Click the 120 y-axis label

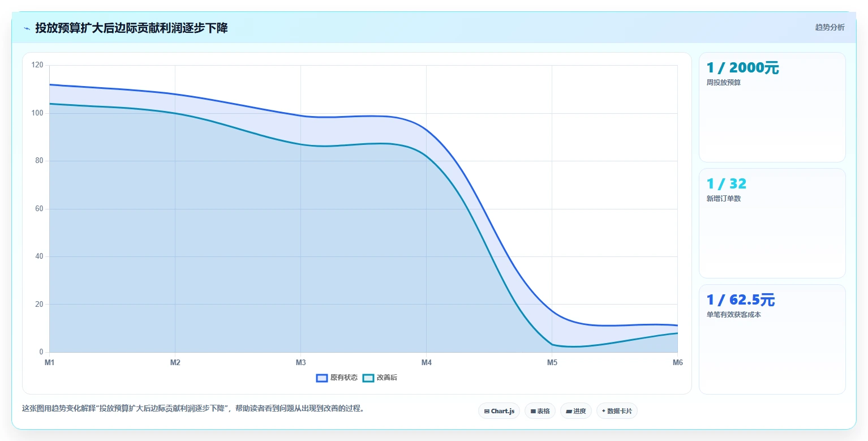(x=37, y=65)
